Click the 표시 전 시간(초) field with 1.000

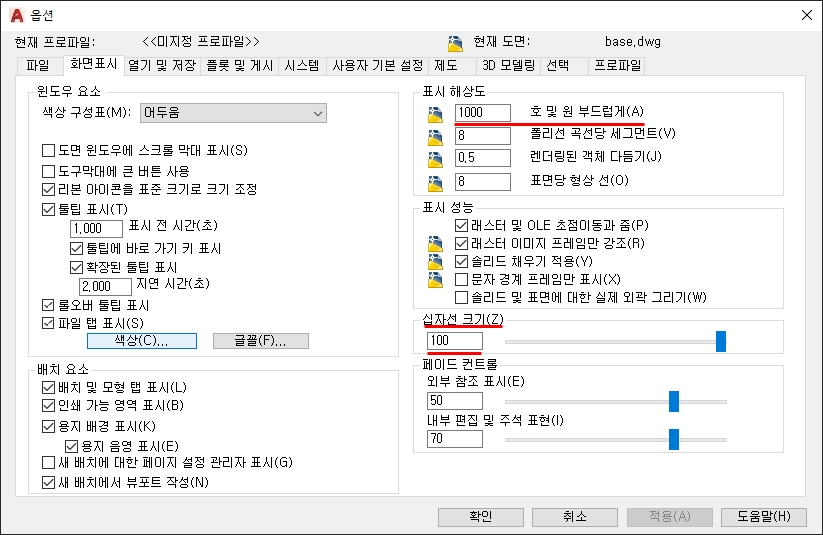(x=97, y=228)
